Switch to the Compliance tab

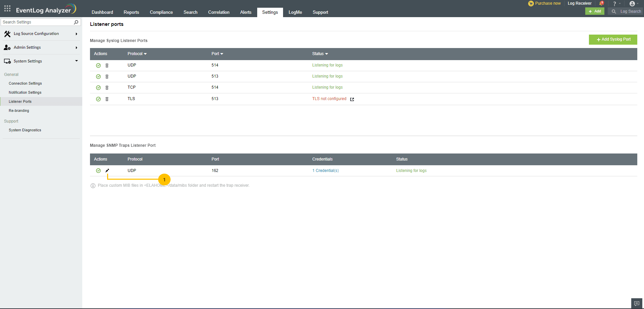click(x=161, y=12)
